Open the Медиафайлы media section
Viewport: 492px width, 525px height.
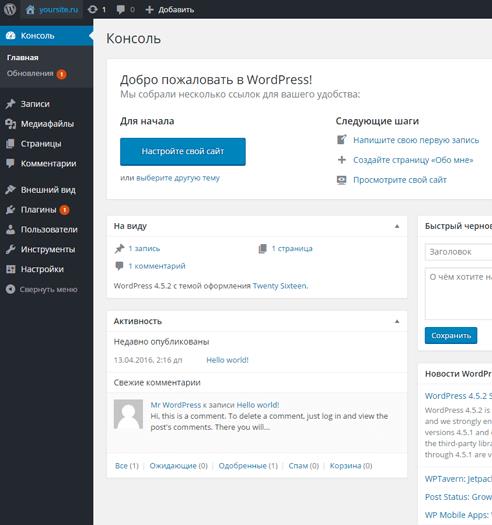(47, 124)
